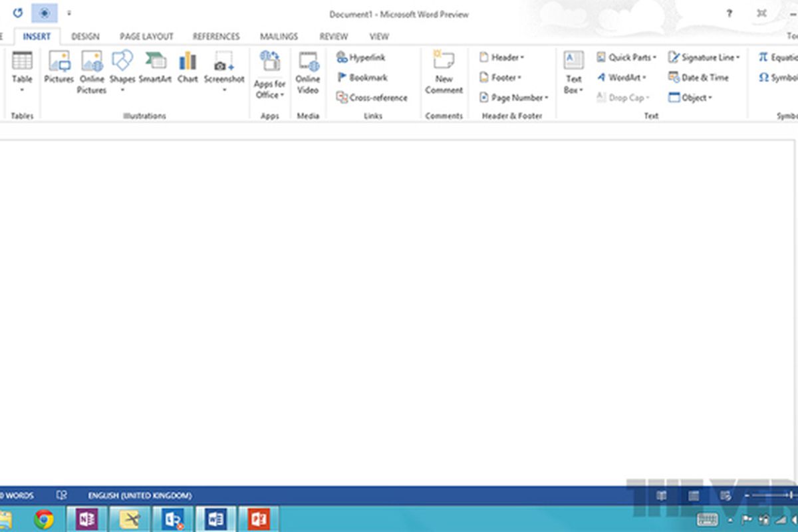Click the Hyperlink button
The height and width of the screenshot is (532, 798).
coord(361,58)
